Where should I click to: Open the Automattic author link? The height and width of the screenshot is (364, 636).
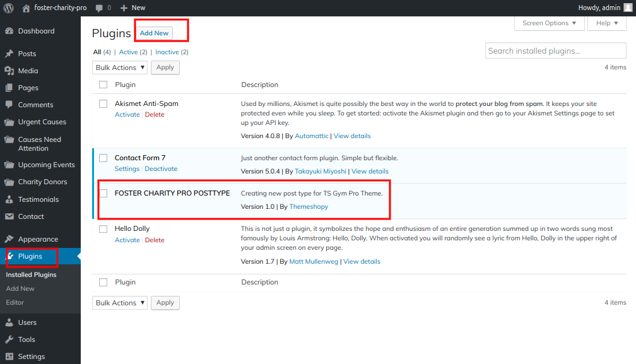coord(312,136)
